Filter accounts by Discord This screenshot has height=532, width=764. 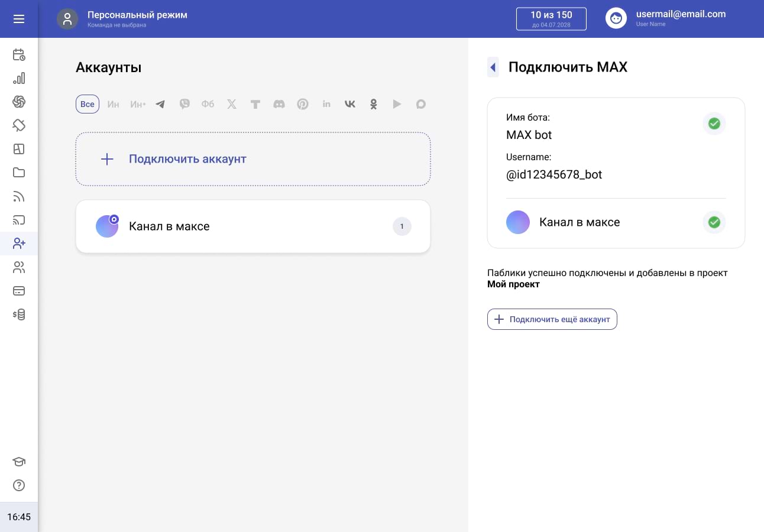(x=279, y=104)
